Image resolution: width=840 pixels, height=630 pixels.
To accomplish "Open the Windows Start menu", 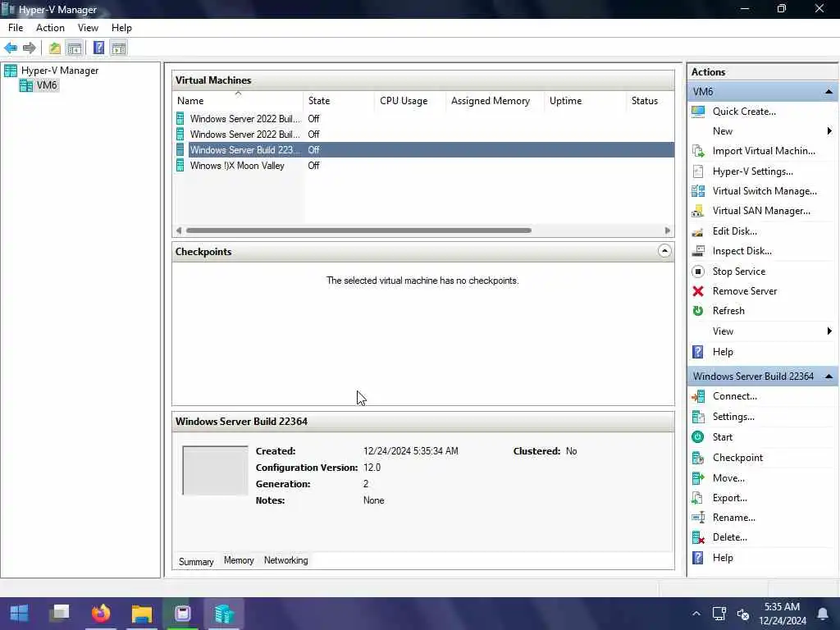I will (x=20, y=614).
